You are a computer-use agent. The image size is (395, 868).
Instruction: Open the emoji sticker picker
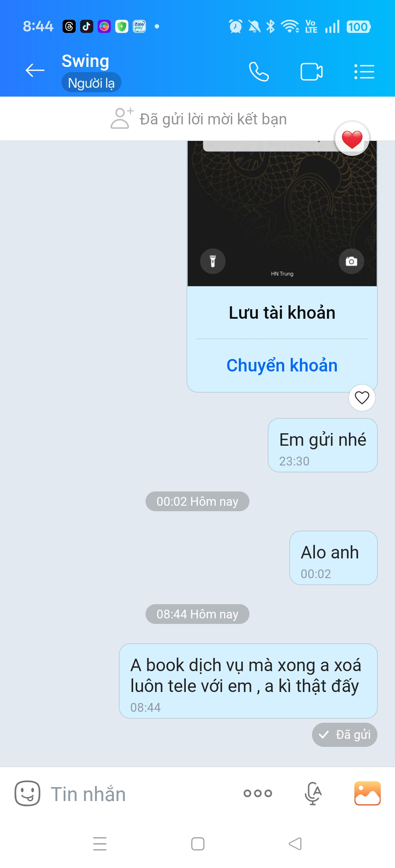pyautogui.click(x=27, y=793)
